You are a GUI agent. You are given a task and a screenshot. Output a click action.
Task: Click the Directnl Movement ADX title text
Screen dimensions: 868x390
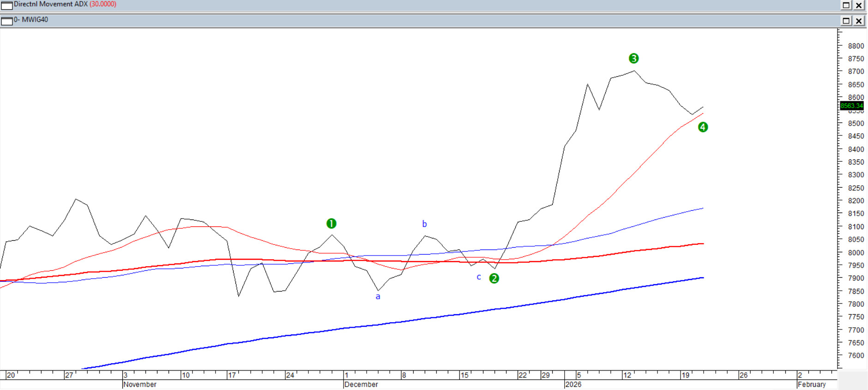(x=51, y=4)
